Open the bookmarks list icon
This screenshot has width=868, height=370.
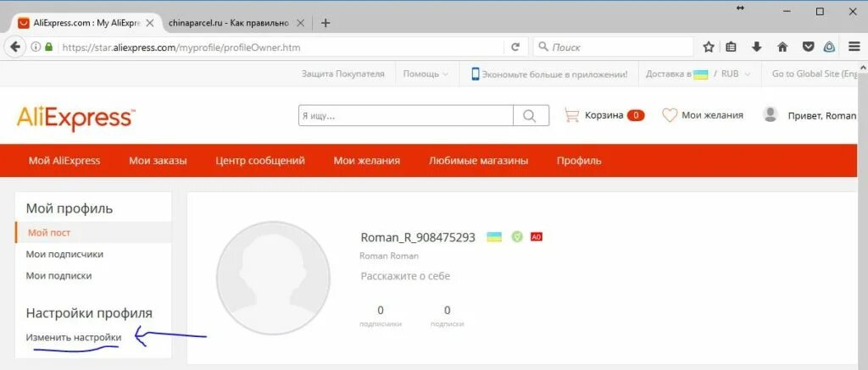point(731,47)
